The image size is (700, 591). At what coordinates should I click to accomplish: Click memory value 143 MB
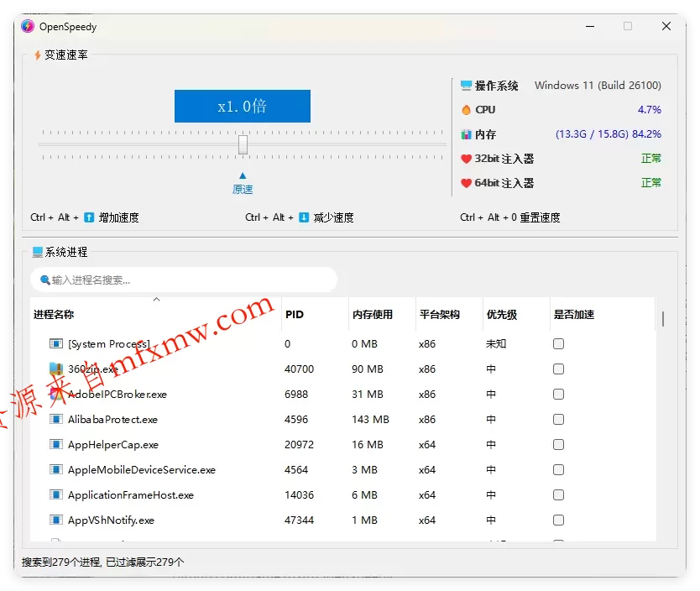point(370,420)
